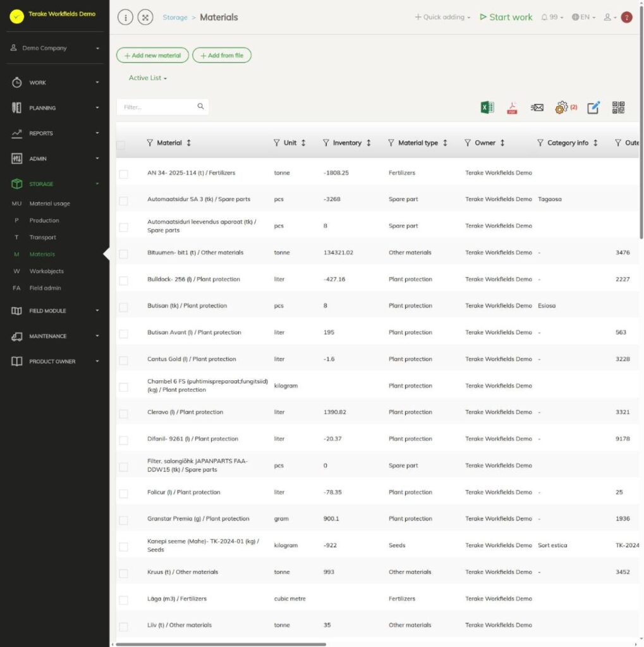This screenshot has width=644, height=647.
Task: Navigate to Workobjects in sidebar
Action: (47, 271)
